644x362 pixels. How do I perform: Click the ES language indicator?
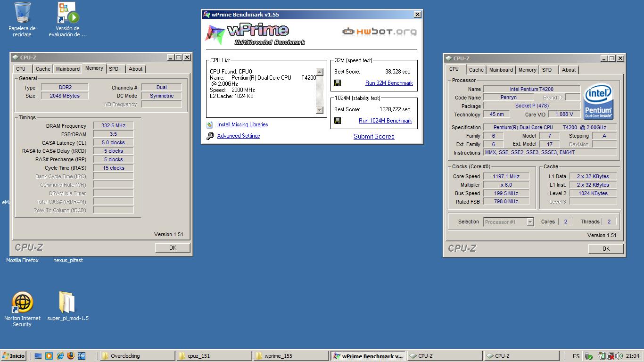[x=576, y=356]
